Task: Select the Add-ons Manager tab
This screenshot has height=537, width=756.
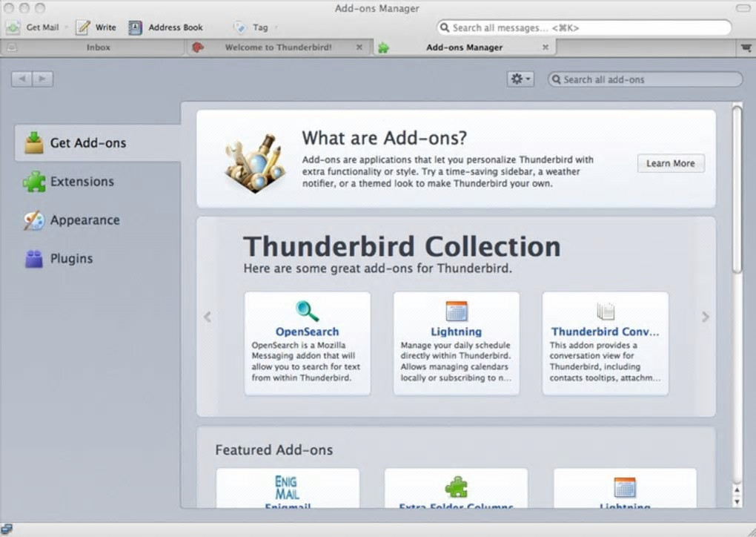Action: pos(464,47)
